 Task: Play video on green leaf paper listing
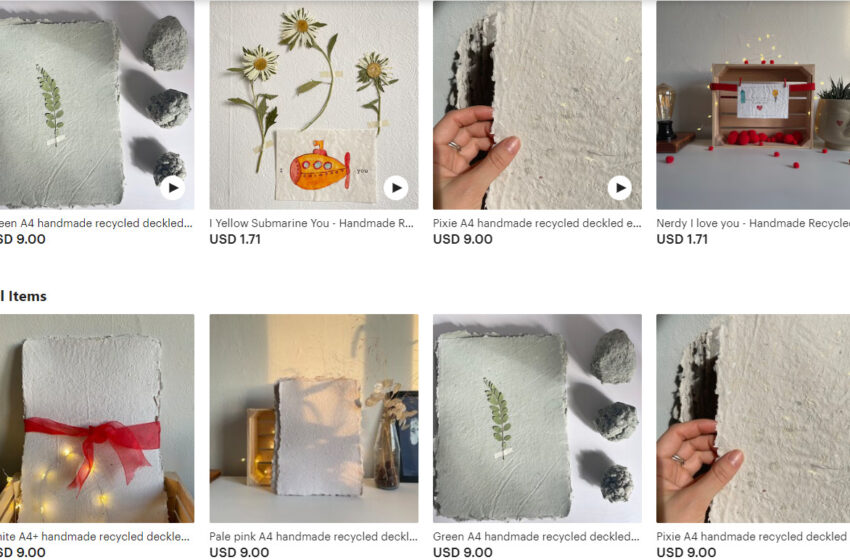(173, 188)
